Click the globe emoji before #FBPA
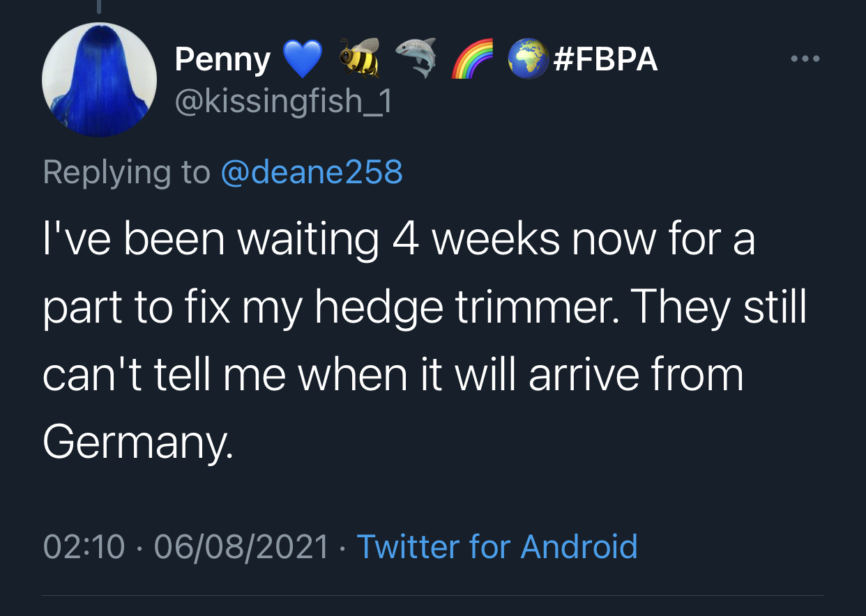This screenshot has height=616, width=866. click(526, 58)
